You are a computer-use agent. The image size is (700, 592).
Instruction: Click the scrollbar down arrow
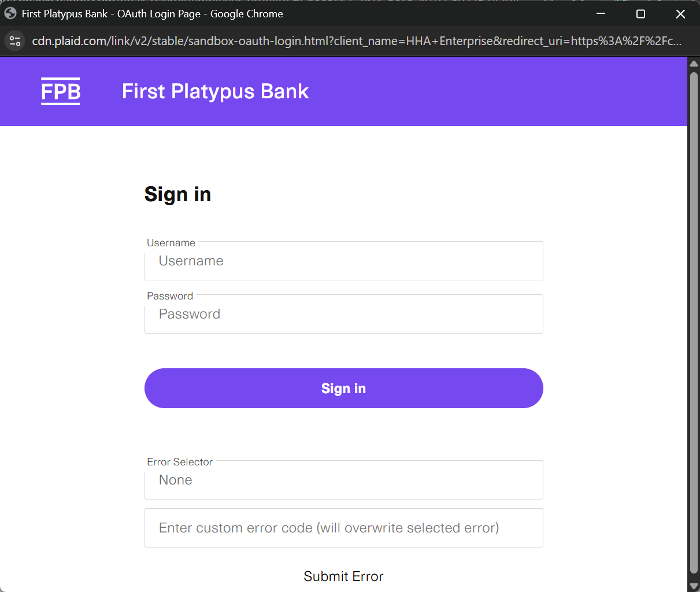pos(694,586)
